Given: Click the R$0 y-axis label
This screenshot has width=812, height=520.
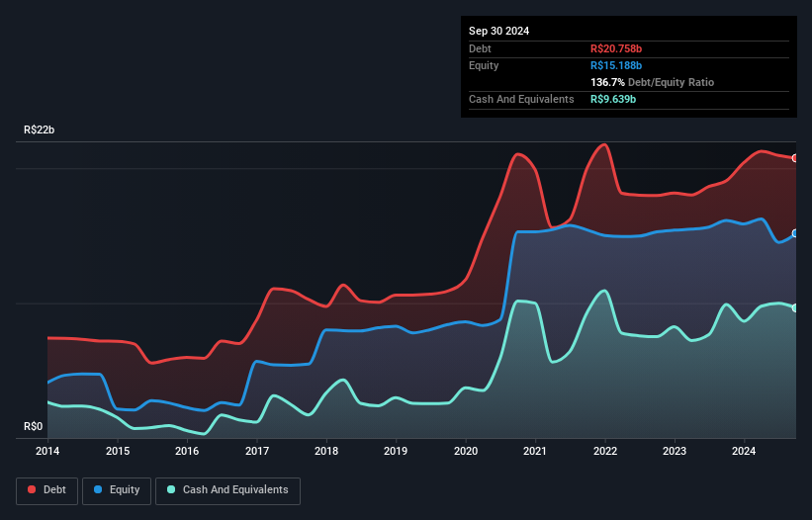Looking at the screenshot, I should pos(34,426).
